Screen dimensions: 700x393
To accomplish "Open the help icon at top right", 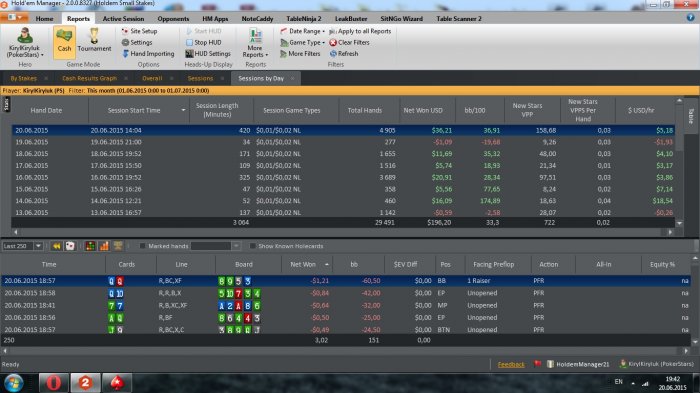I will click(x=691, y=17).
